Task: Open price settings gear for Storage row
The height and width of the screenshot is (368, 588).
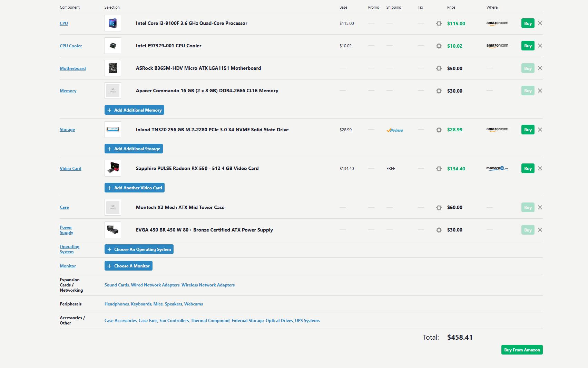Action: click(439, 130)
